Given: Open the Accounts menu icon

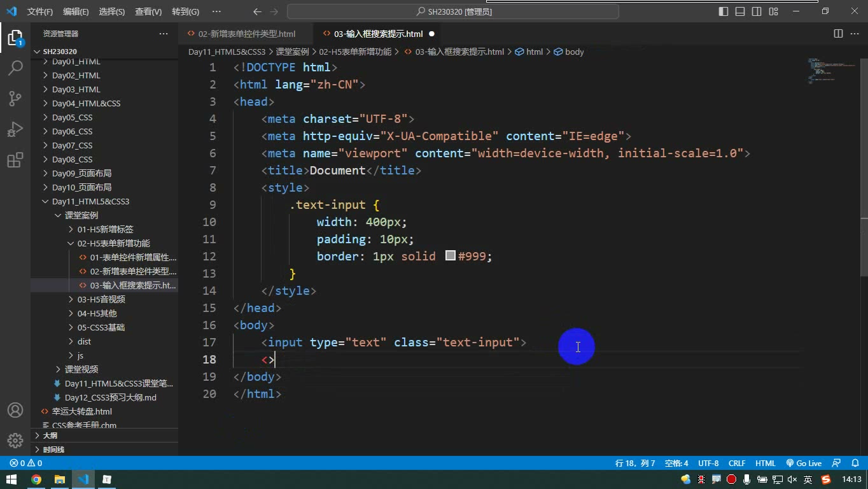Looking at the screenshot, I should tap(15, 410).
